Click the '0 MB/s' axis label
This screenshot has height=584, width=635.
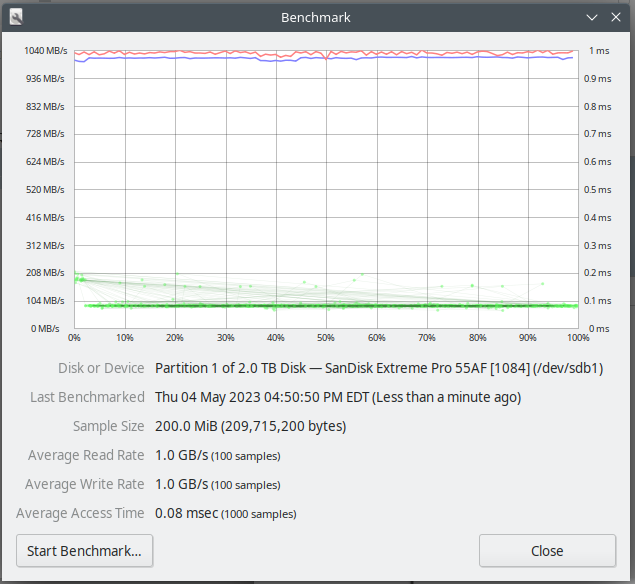click(x=45, y=328)
